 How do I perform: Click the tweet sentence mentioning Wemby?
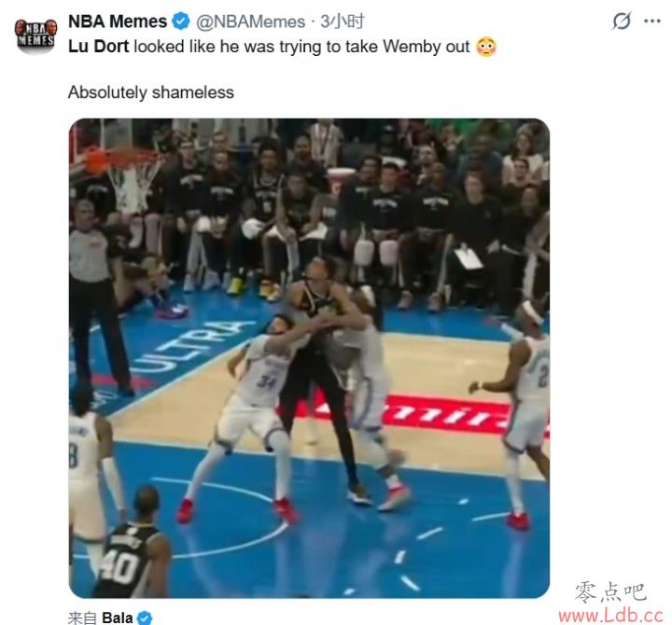pyautogui.click(x=283, y=47)
